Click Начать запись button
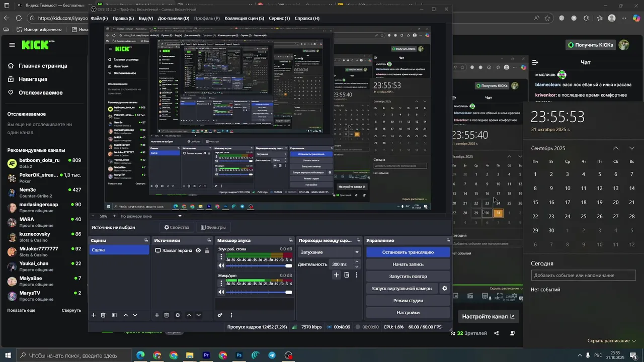644x362 pixels. tap(408, 264)
